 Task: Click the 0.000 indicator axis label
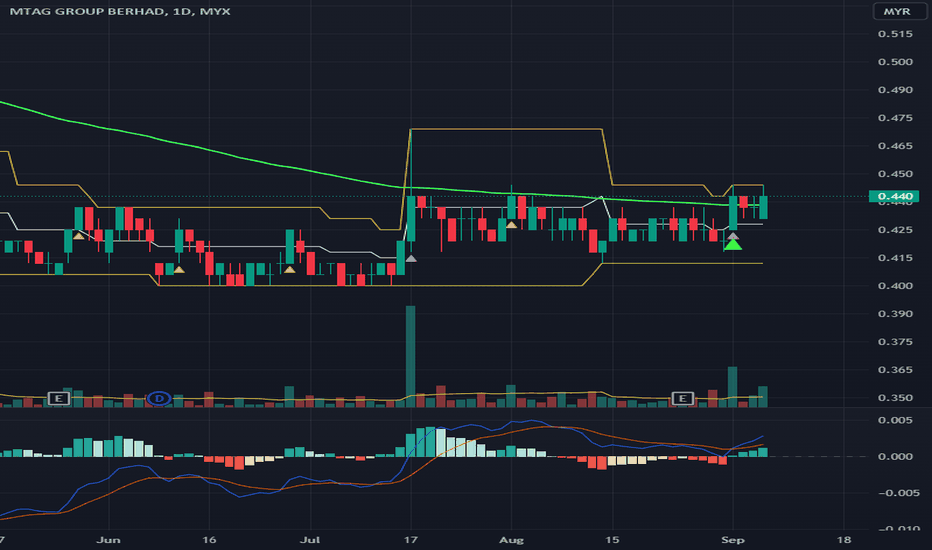click(895, 457)
